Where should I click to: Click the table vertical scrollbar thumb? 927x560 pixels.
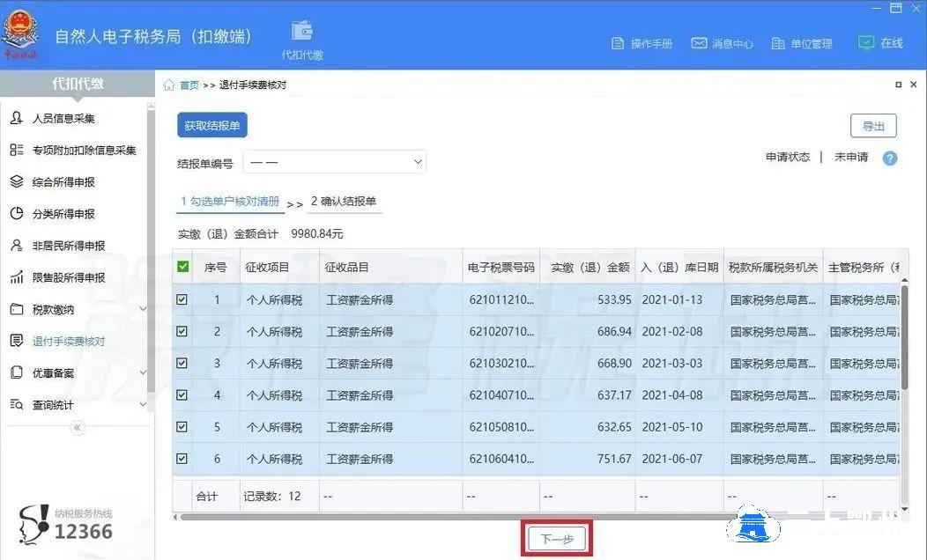tap(904, 336)
